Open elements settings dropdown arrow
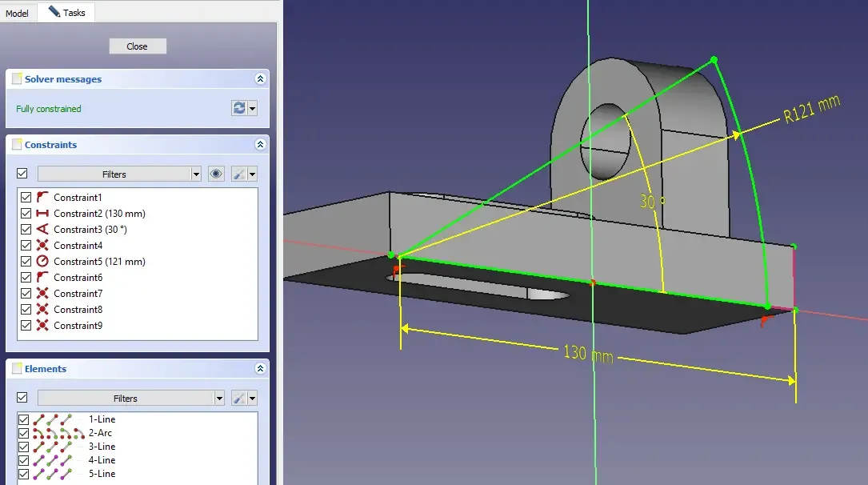868x485 pixels. [x=253, y=399]
